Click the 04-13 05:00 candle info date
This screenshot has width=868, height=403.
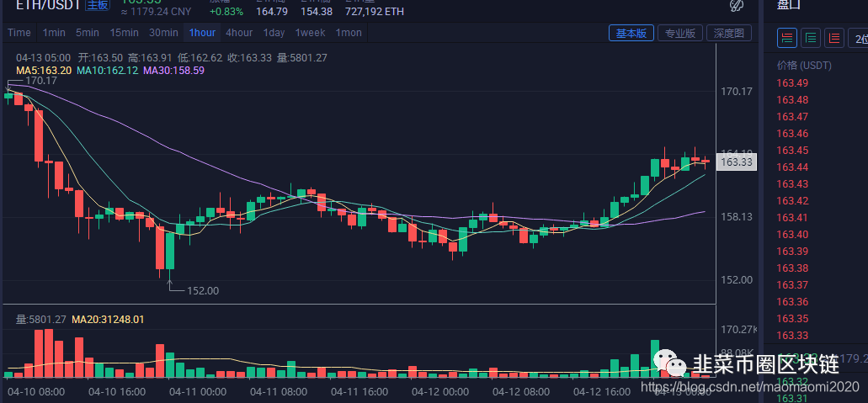tap(43, 57)
